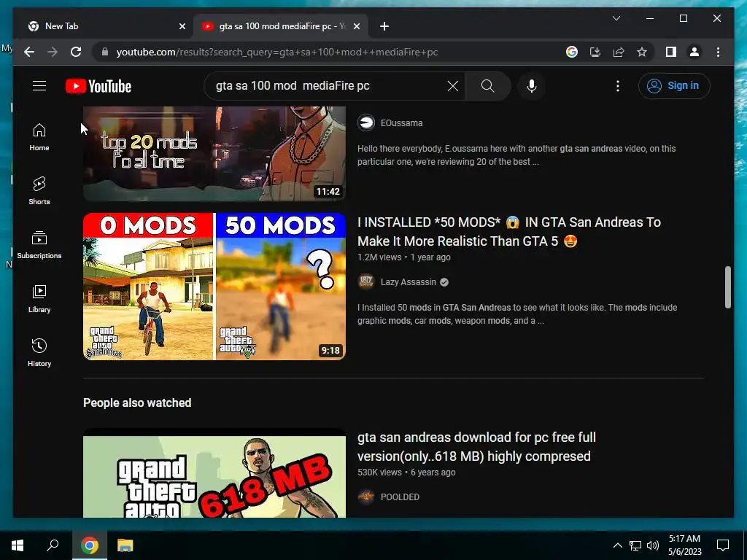This screenshot has width=747, height=560.
Task: Go back with the browser back arrow
Action: 29,52
